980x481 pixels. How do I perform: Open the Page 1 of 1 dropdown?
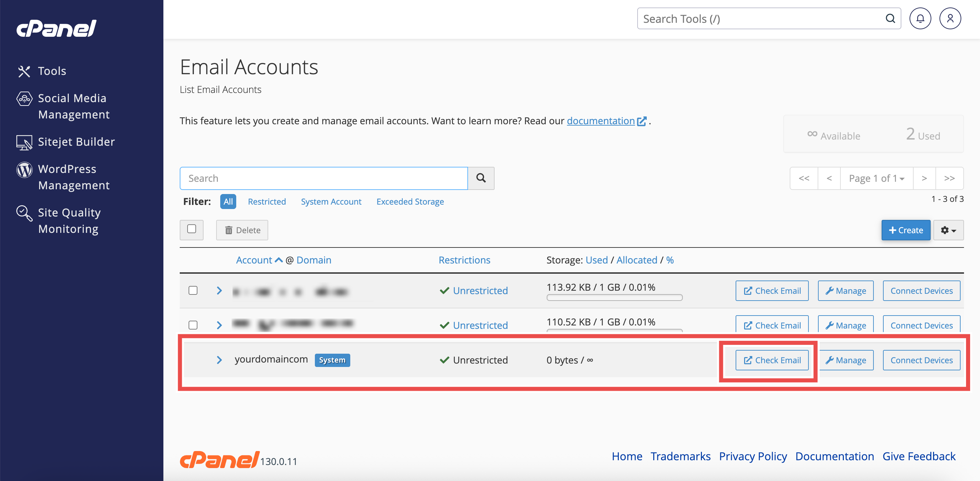(x=876, y=178)
